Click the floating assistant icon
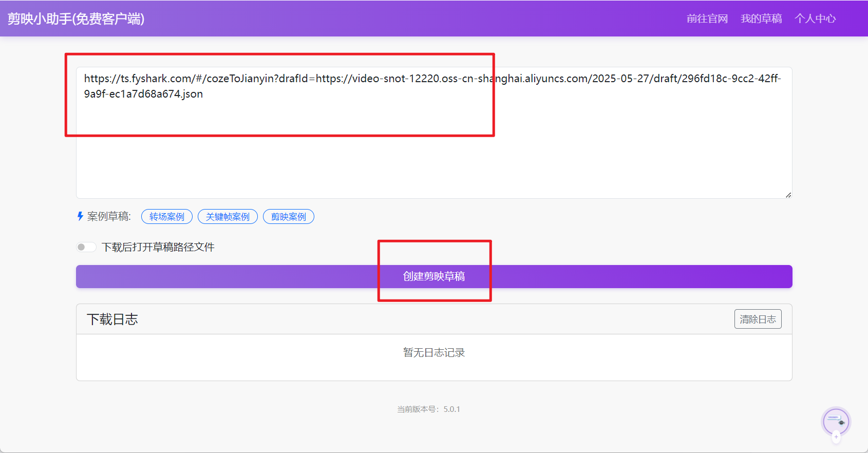Screen dimensions: 868x453 (x=836, y=422)
